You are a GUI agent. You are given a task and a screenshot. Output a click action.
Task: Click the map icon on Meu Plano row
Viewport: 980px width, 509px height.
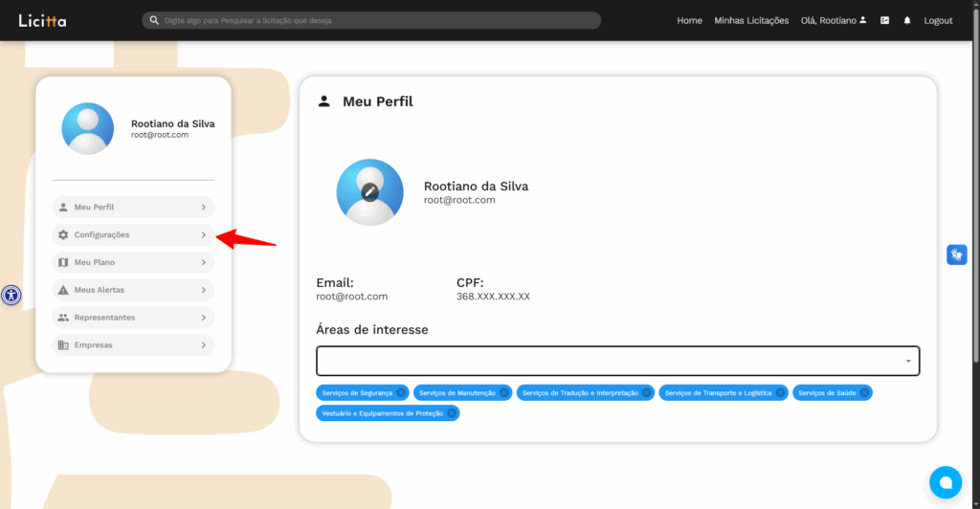click(x=63, y=262)
